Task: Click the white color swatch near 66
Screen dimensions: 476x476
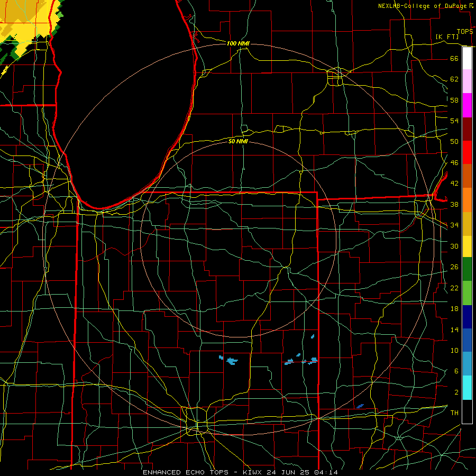Action: [x=467, y=58]
